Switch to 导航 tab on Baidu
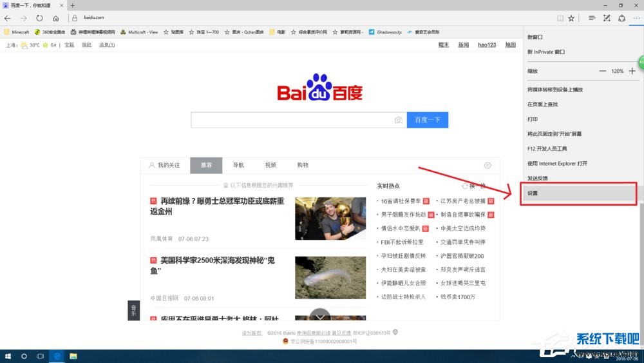The width and height of the screenshot is (644, 363). (238, 165)
